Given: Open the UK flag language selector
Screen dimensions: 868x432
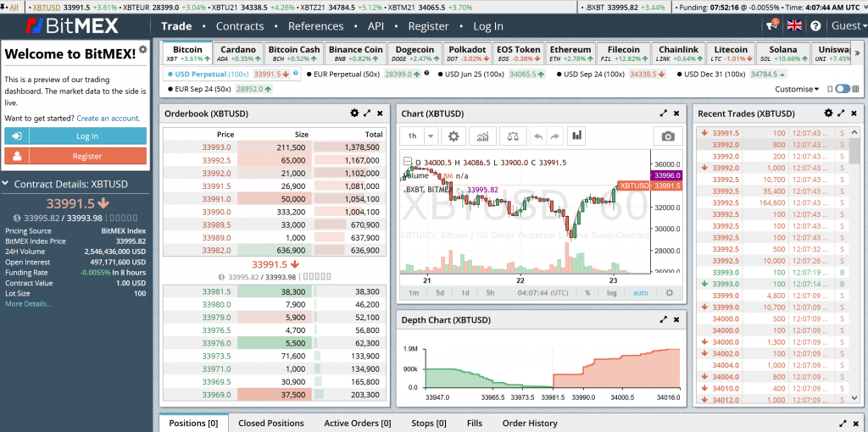Looking at the screenshot, I should 794,25.
